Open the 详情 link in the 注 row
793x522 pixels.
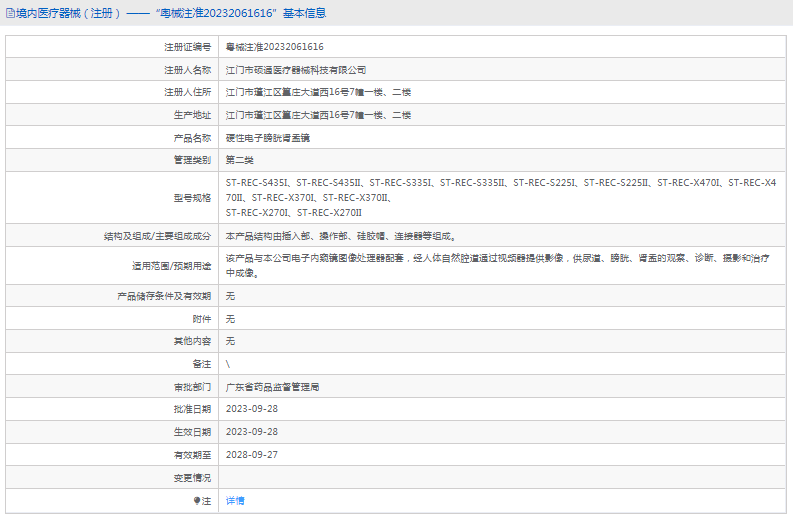(235, 501)
